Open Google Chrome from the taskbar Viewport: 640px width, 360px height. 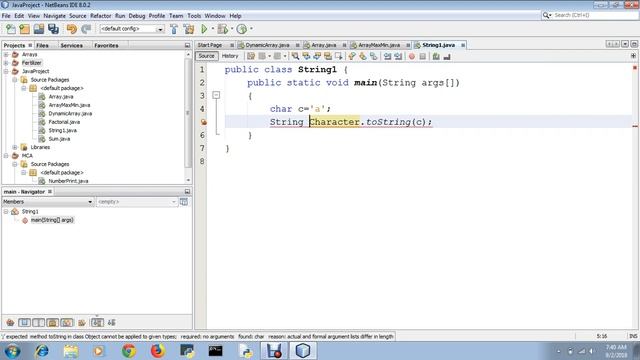[129, 351]
